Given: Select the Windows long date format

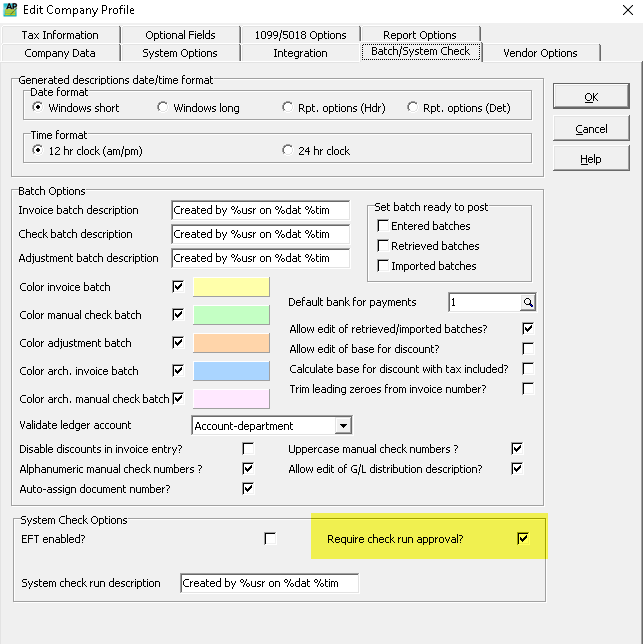Looking at the screenshot, I should tap(163, 108).
